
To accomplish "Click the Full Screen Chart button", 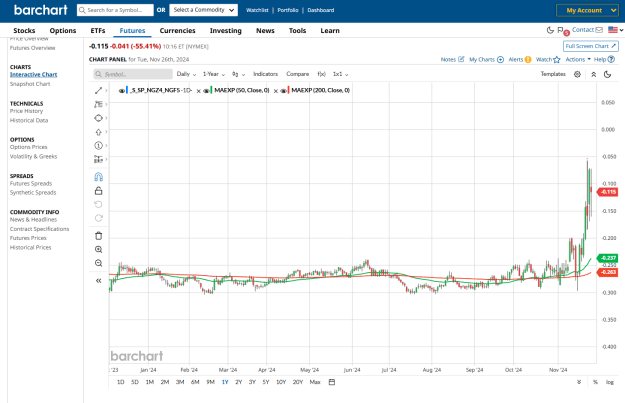I will [x=591, y=46].
